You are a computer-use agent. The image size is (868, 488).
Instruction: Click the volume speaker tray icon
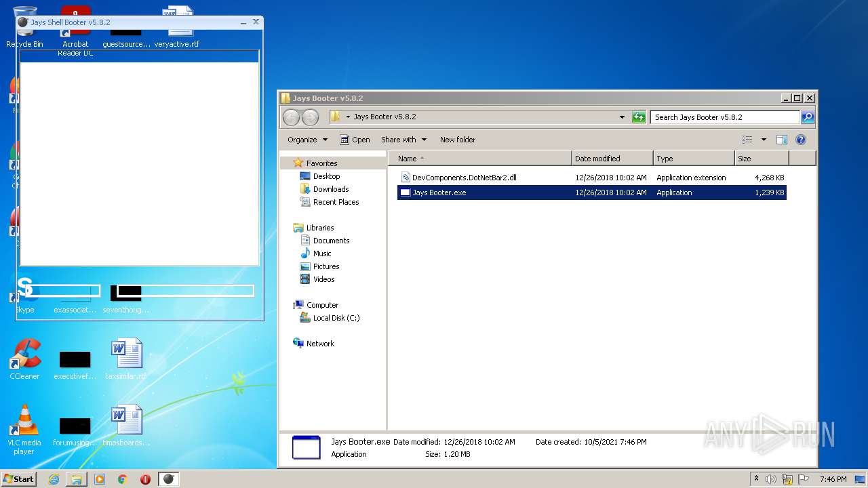(x=771, y=479)
